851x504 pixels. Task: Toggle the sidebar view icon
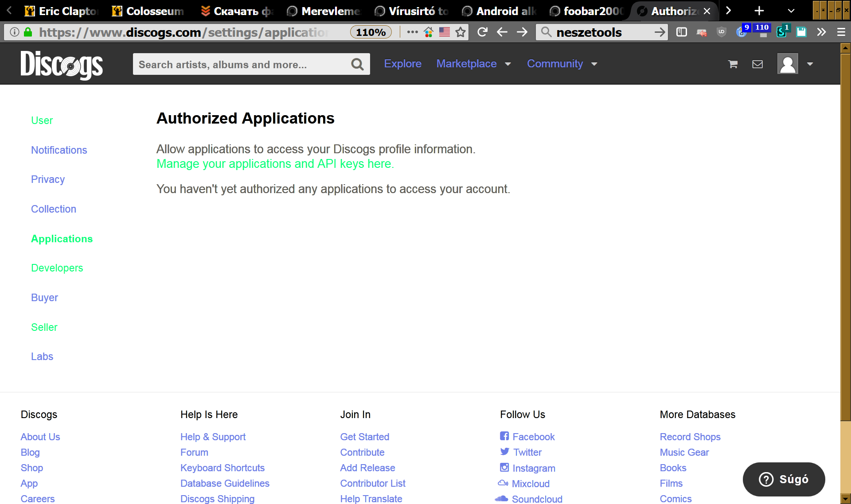[x=682, y=32]
